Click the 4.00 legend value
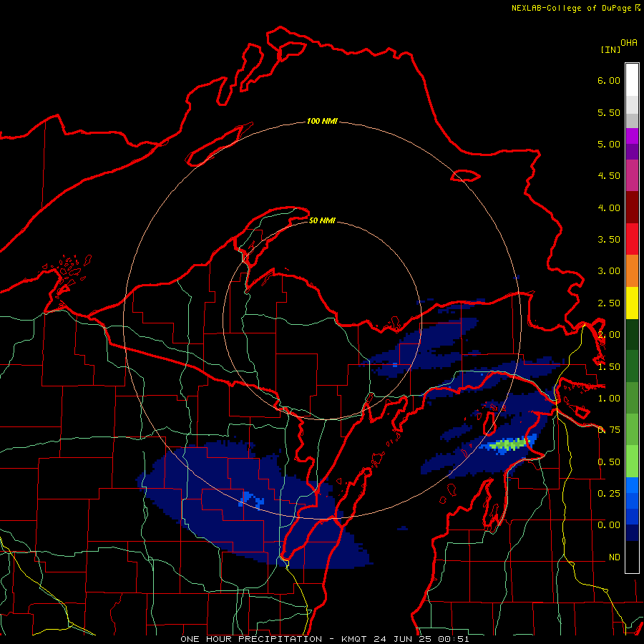 [x=609, y=208]
